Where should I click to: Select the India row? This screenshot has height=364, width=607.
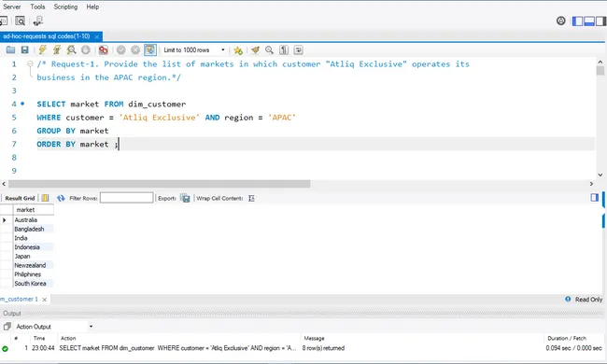pyautogui.click(x=34, y=238)
